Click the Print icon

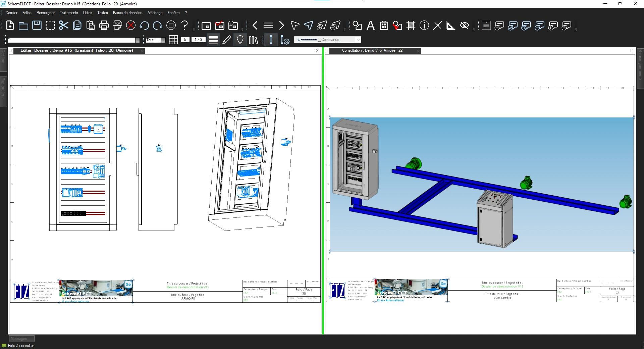click(104, 26)
